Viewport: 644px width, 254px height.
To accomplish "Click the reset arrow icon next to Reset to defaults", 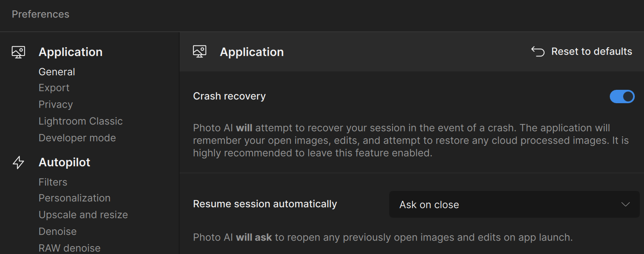I will (538, 51).
